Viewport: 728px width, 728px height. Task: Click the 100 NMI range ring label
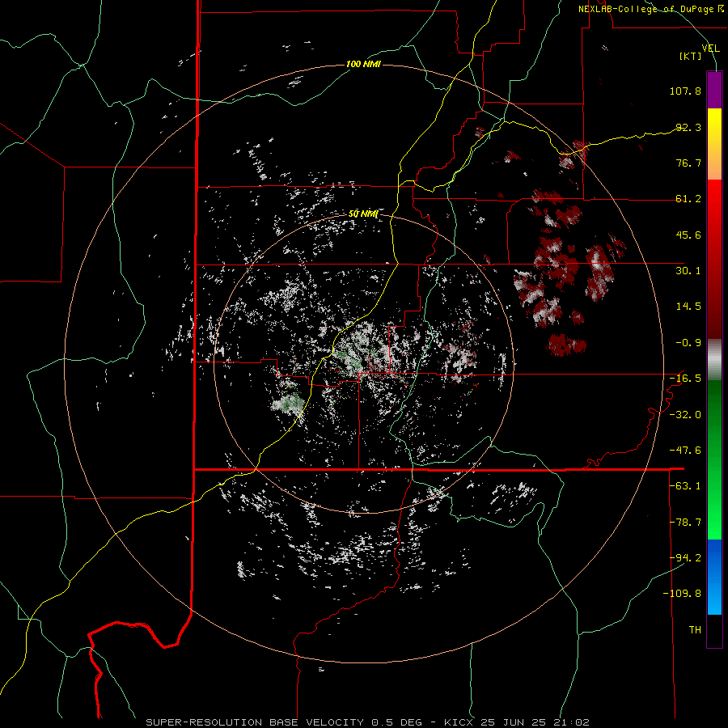click(x=363, y=64)
